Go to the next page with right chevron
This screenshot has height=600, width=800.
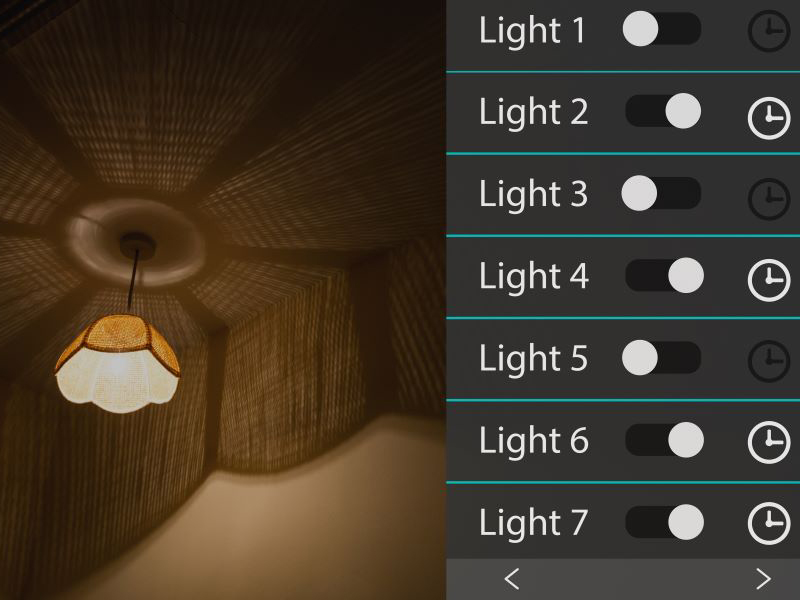click(763, 579)
